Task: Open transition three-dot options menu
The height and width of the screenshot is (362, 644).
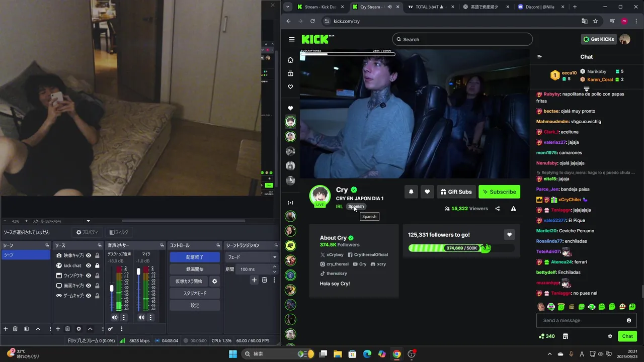Action: point(274,280)
